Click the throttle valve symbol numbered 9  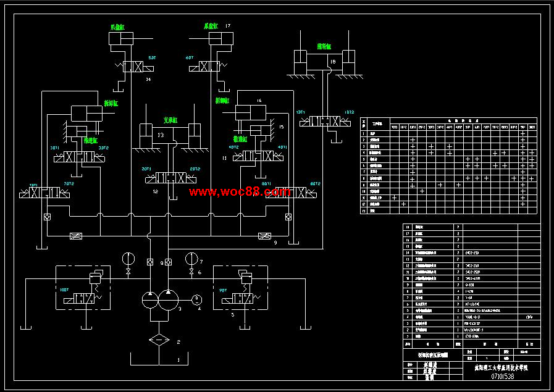pyautogui.click(x=264, y=236)
